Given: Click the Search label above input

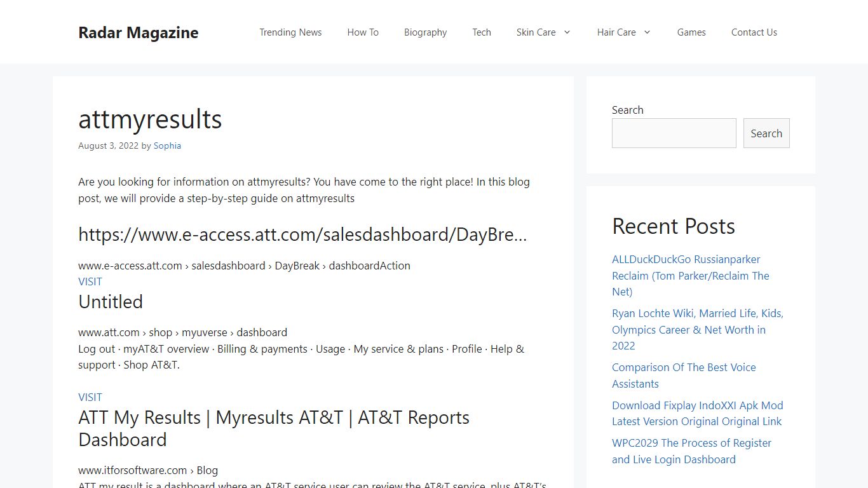Looking at the screenshot, I should 627,110.
